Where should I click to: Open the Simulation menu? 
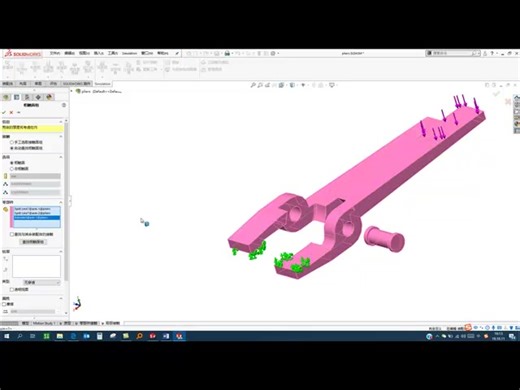(x=129, y=53)
